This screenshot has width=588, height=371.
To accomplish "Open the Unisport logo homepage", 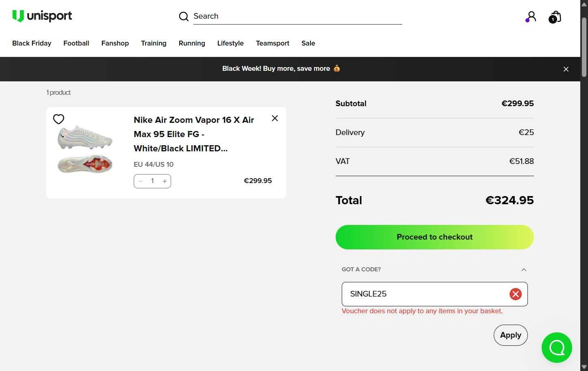I will (x=42, y=16).
